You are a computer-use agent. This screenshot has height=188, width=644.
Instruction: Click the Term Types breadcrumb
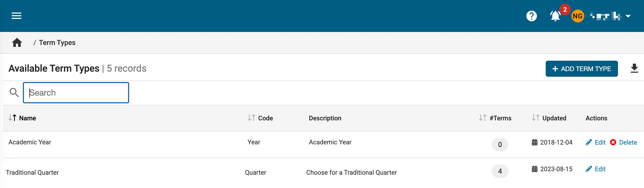(57, 43)
